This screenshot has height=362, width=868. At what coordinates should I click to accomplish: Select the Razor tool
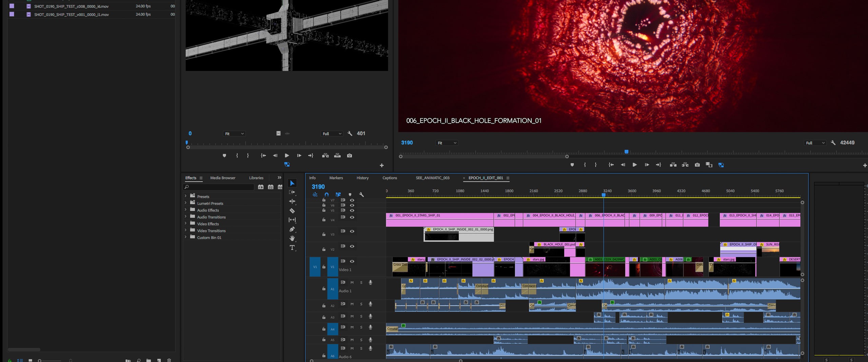pos(292,211)
